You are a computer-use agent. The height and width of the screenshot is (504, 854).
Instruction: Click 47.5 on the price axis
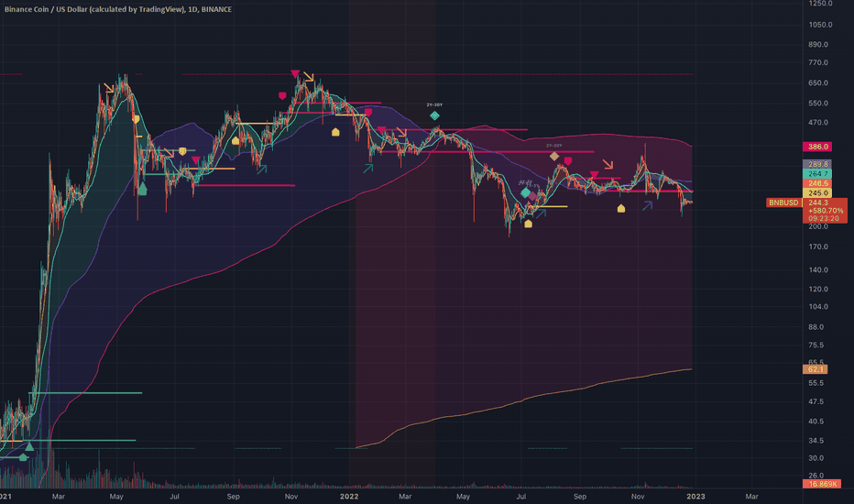pos(816,401)
